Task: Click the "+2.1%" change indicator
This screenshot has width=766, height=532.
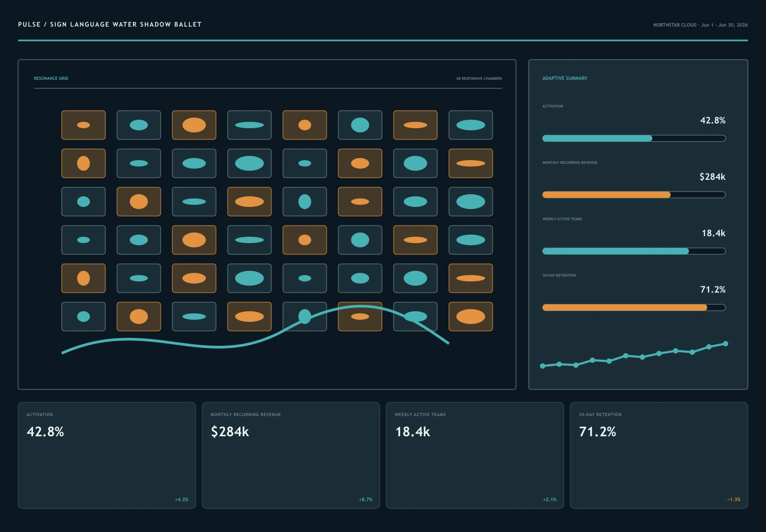Action: (549, 500)
